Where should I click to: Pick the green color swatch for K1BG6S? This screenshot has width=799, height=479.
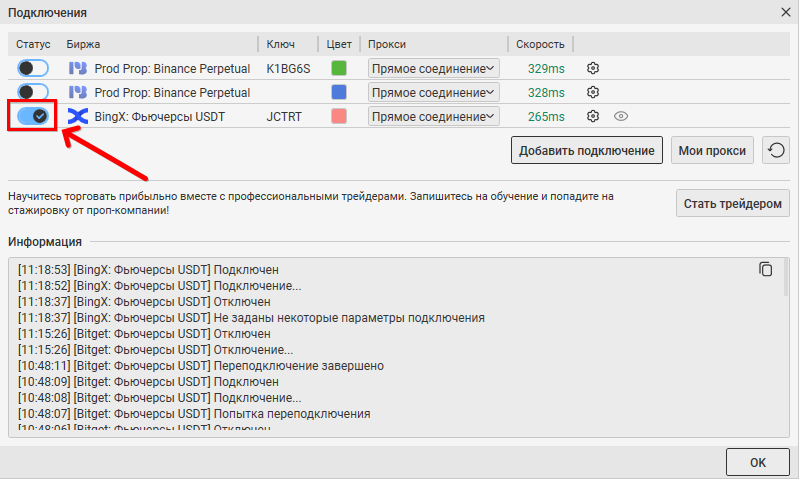click(339, 68)
